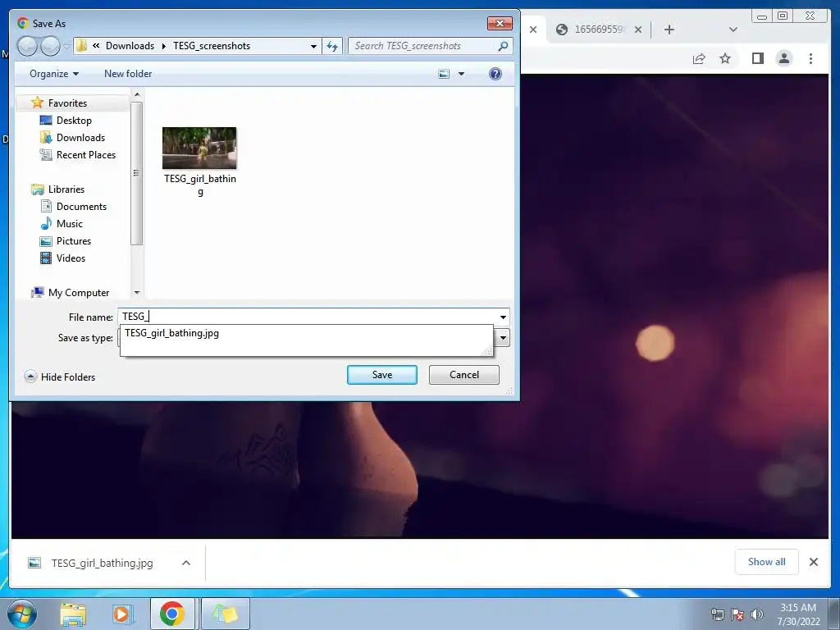Open Chrome tab search chevron
840x630 pixels.
733,30
